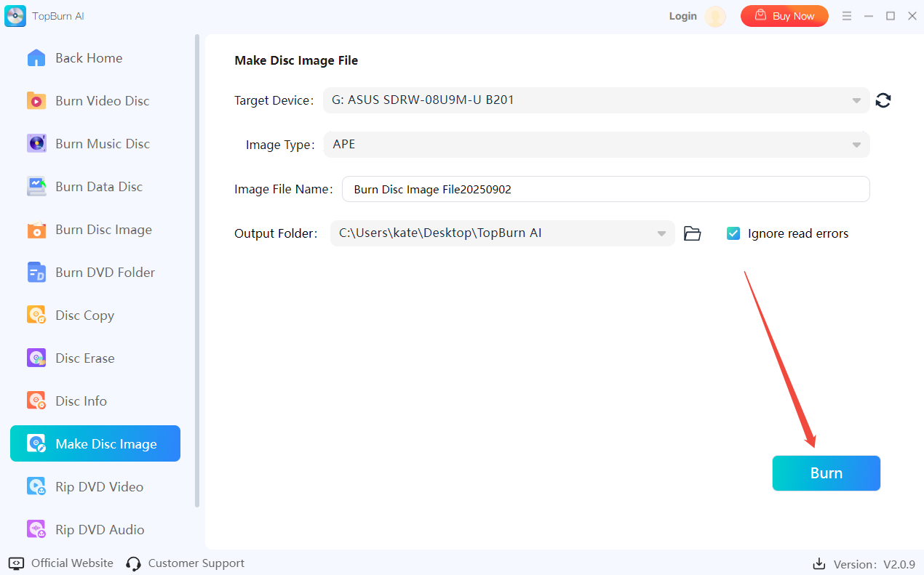Click the Burn Music Disc sidebar icon
Image resolution: width=924 pixels, height=575 pixels.
[36, 144]
